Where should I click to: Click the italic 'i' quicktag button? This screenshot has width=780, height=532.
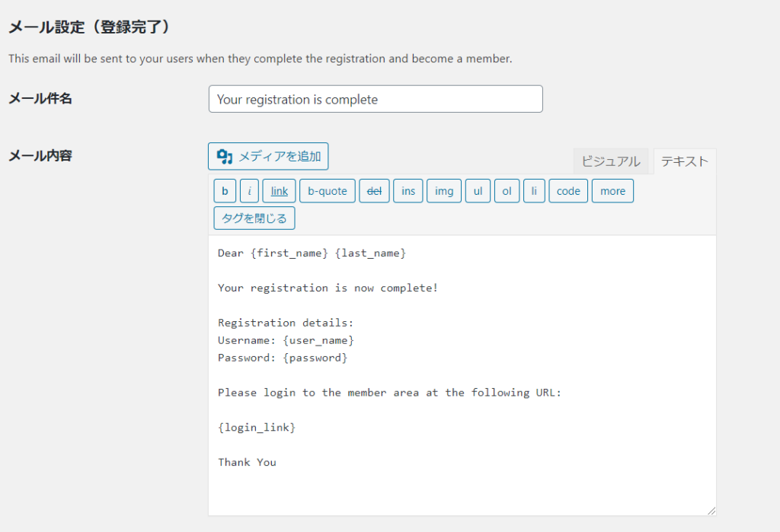pyautogui.click(x=249, y=191)
